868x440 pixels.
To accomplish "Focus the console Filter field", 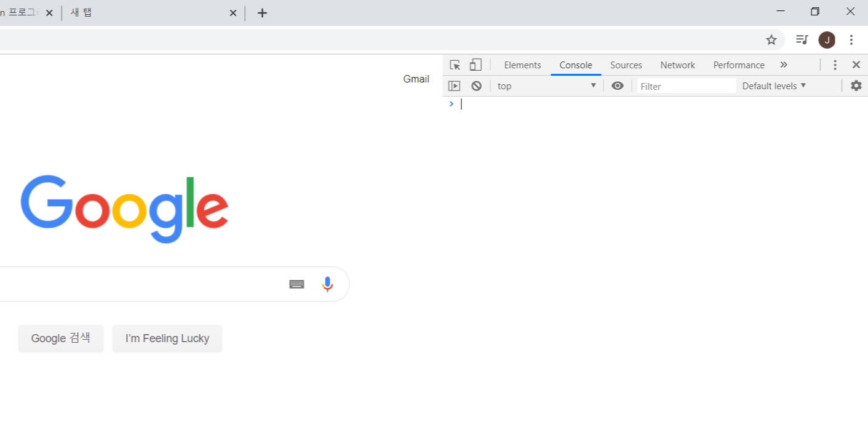I will tap(686, 86).
